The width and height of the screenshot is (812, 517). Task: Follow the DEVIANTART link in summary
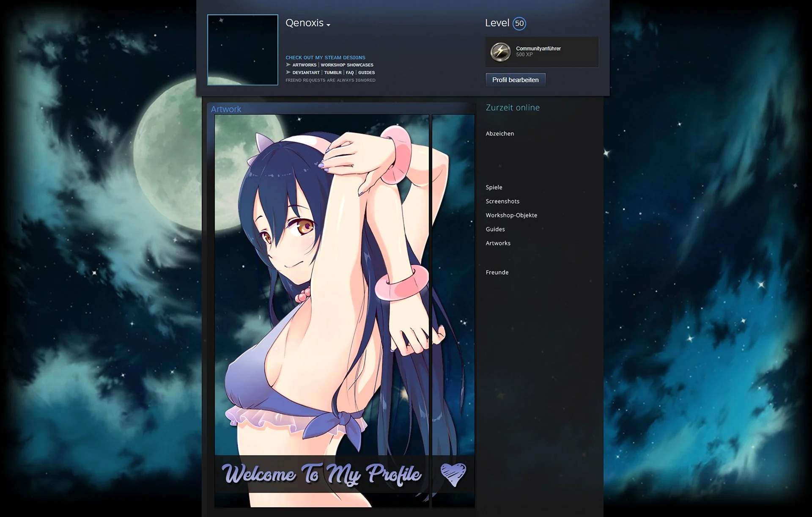coord(306,73)
